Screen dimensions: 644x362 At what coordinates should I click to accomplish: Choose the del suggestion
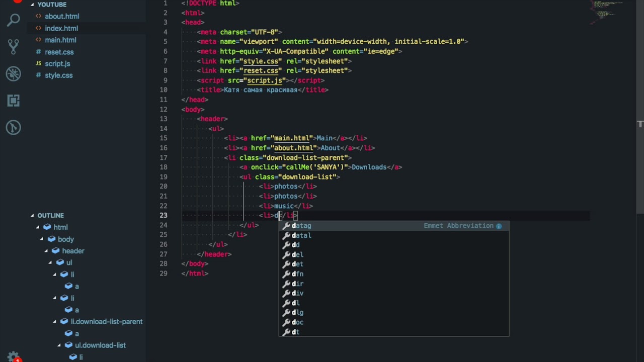click(394, 254)
